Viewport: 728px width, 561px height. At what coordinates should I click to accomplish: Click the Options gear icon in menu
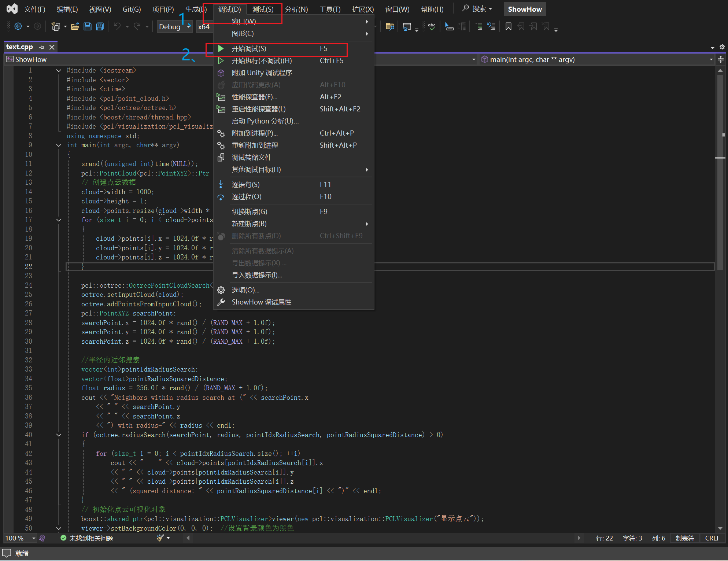coord(221,290)
